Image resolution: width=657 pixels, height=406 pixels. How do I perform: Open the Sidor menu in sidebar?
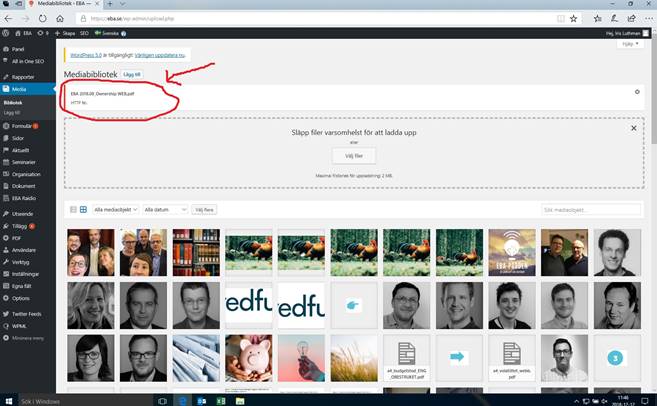tap(17, 138)
